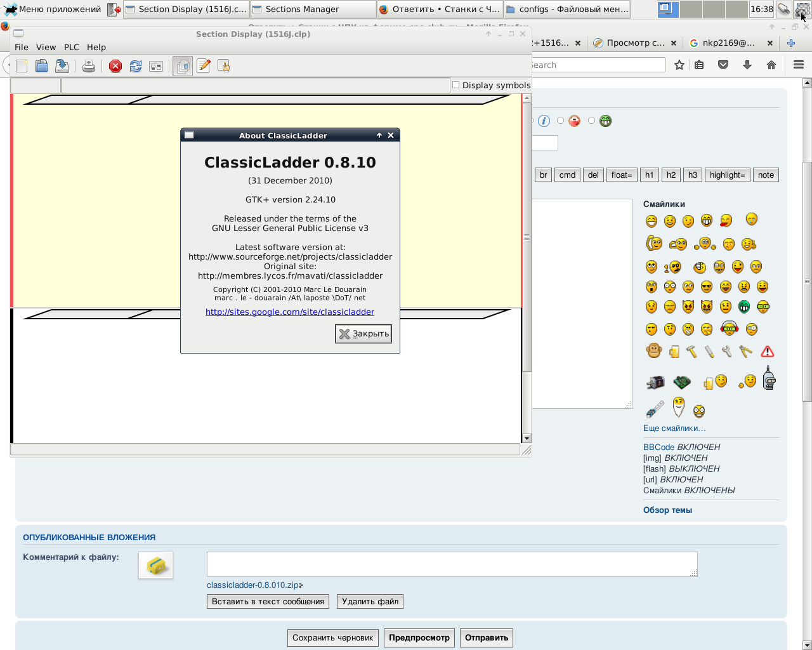Viewport: 812px width, 650px height.
Task: Click the Комментарий к файлу text field
Action: coord(452,564)
